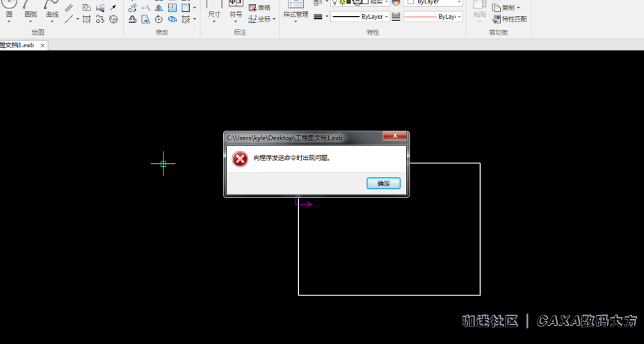
Task: Open 样式管理 style manager
Action: click(x=296, y=15)
